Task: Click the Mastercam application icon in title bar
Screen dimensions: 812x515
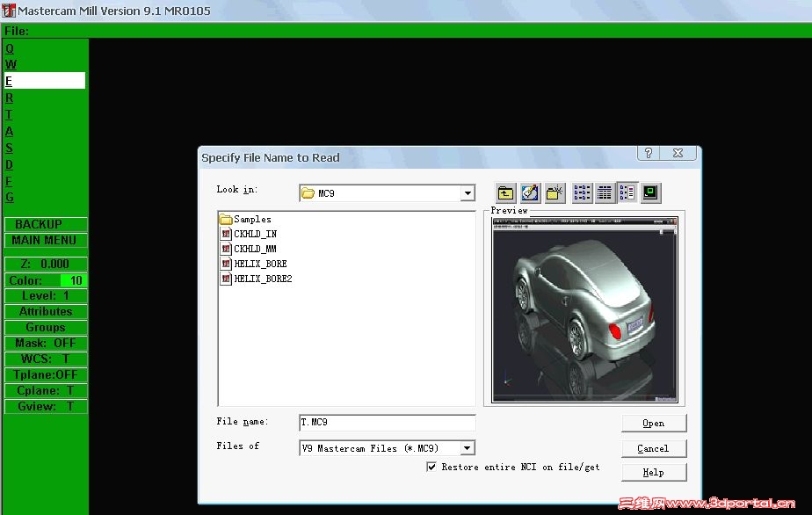Action: (x=8, y=10)
